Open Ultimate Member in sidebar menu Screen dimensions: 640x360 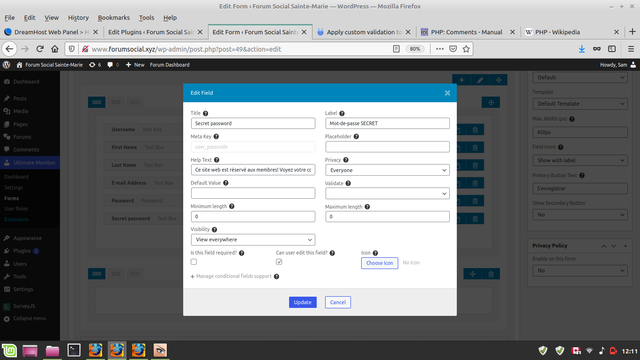tap(30, 163)
